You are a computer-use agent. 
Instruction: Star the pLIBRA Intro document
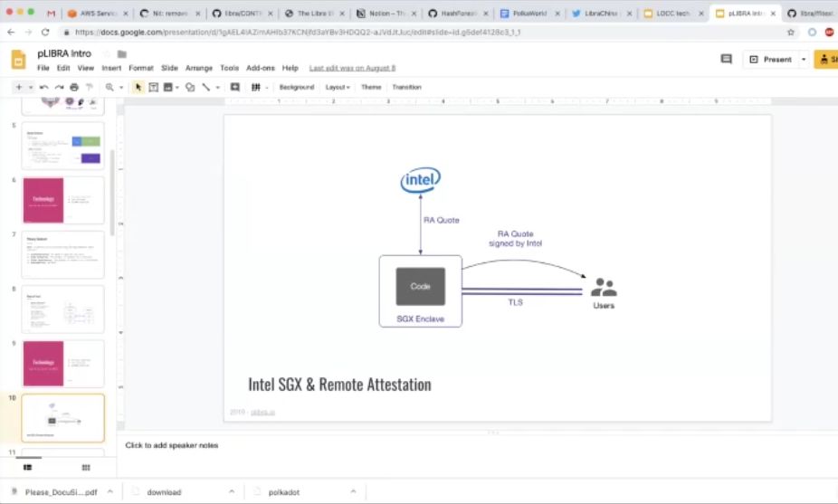coord(107,54)
